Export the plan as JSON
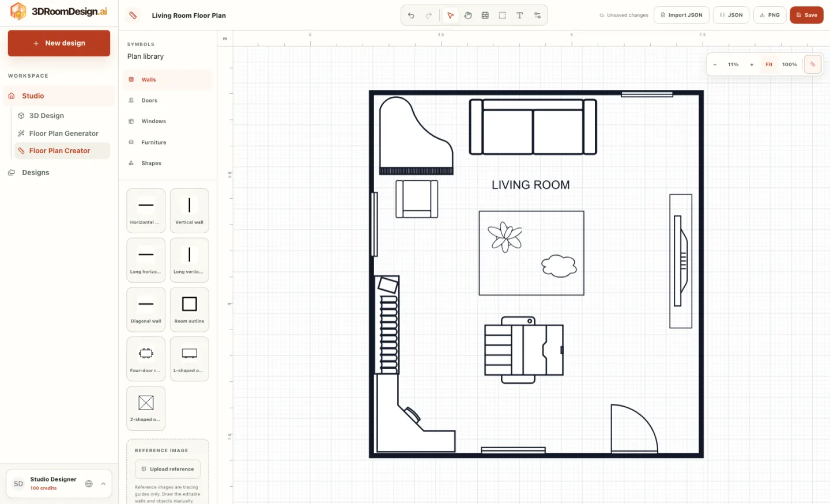Screen dimensions: 830x504 [731, 15]
